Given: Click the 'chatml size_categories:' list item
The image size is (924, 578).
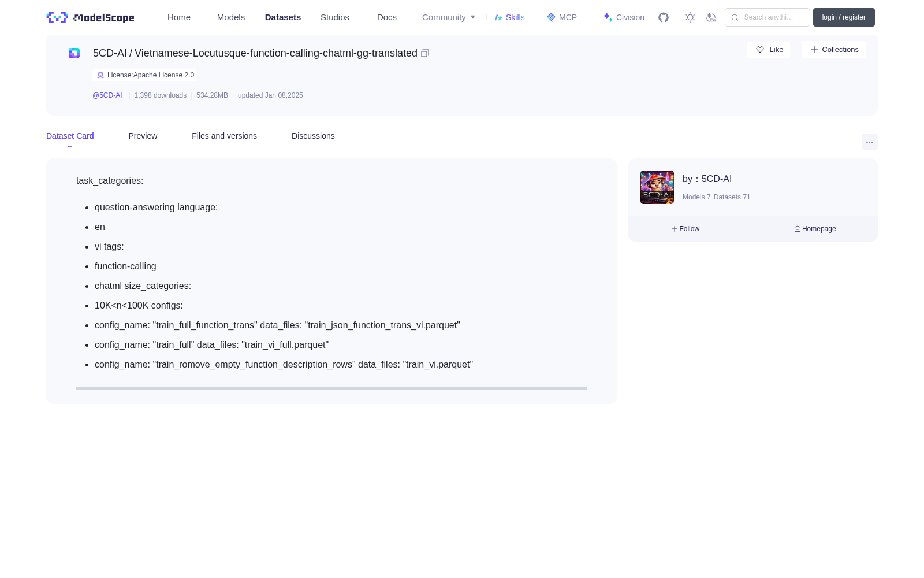Looking at the screenshot, I should 143,286.
